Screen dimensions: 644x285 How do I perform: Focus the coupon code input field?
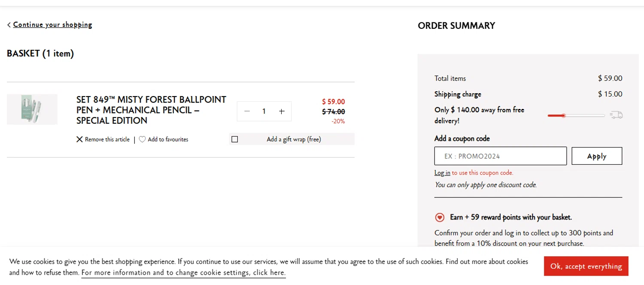coord(500,156)
